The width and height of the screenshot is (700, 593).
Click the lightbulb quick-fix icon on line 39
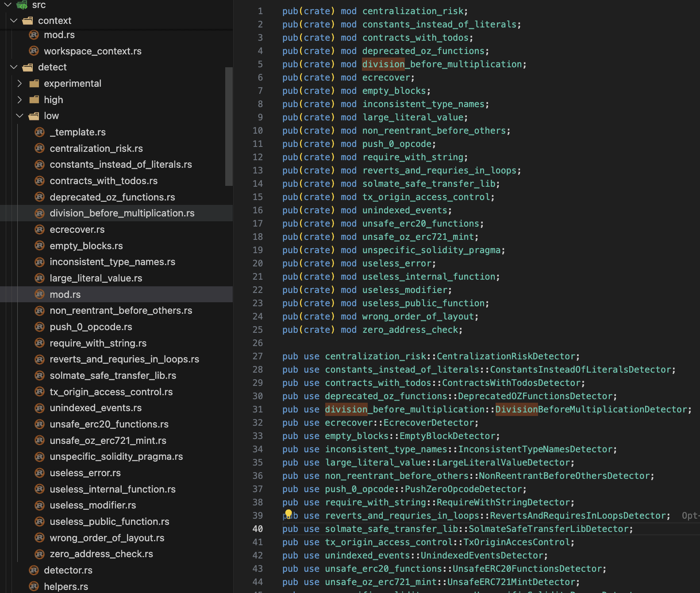click(x=288, y=514)
